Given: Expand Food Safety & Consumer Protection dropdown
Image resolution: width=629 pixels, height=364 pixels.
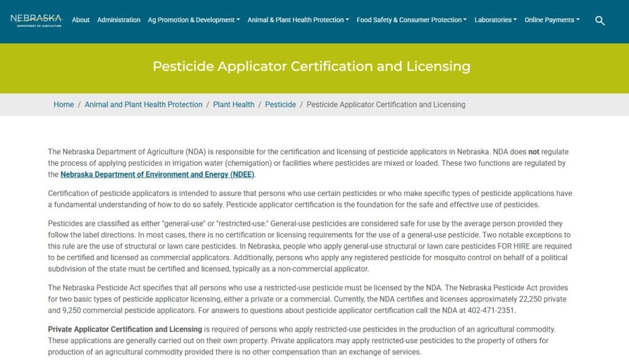Looking at the screenshot, I should click(x=412, y=20).
